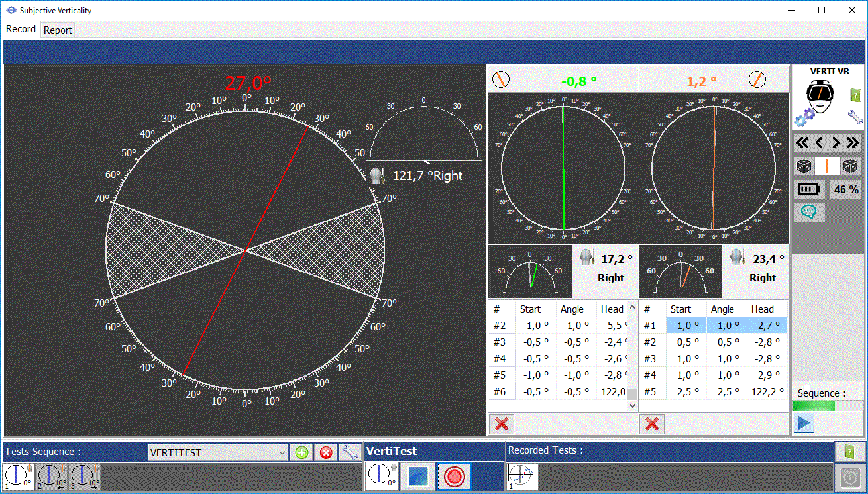Click the red record button
This screenshot has height=494, width=868.
[454, 476]
